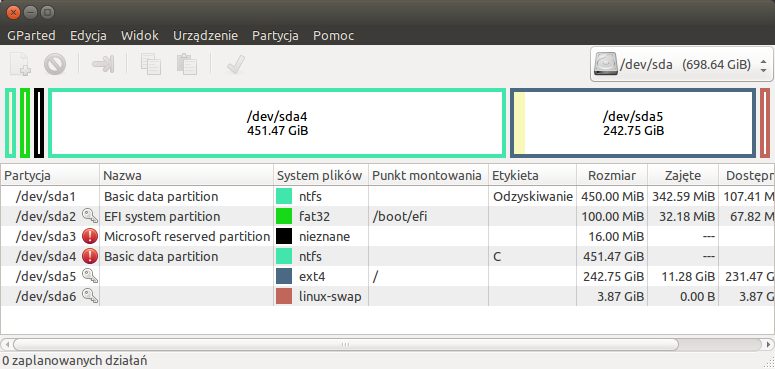Open the GParted menu
Screen dimensions: 775x369
[32, 36]
